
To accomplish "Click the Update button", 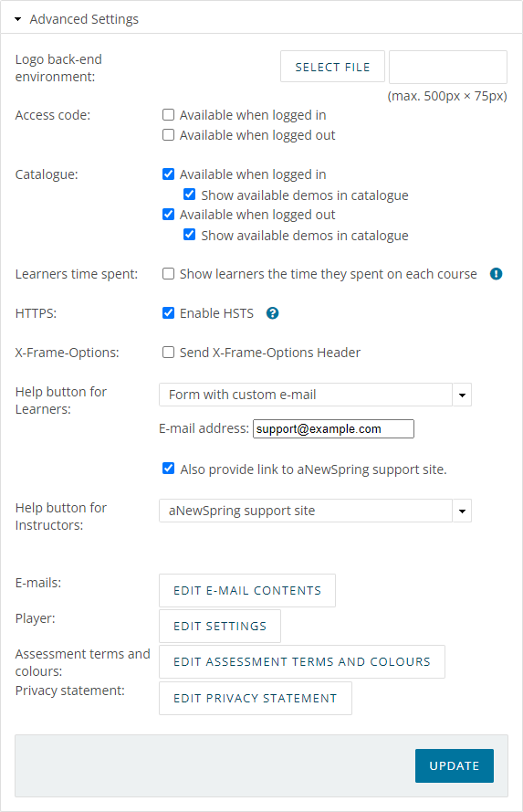I will click(455, 765).
